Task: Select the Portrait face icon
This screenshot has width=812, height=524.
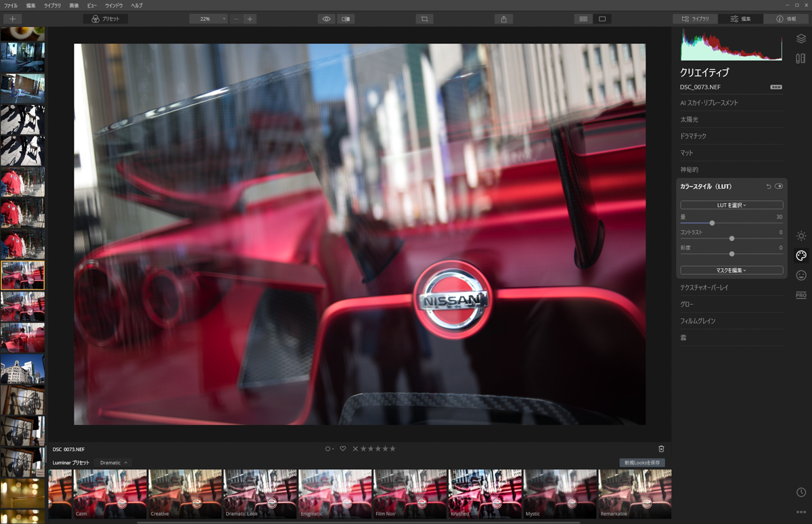Action: (801, 276)
